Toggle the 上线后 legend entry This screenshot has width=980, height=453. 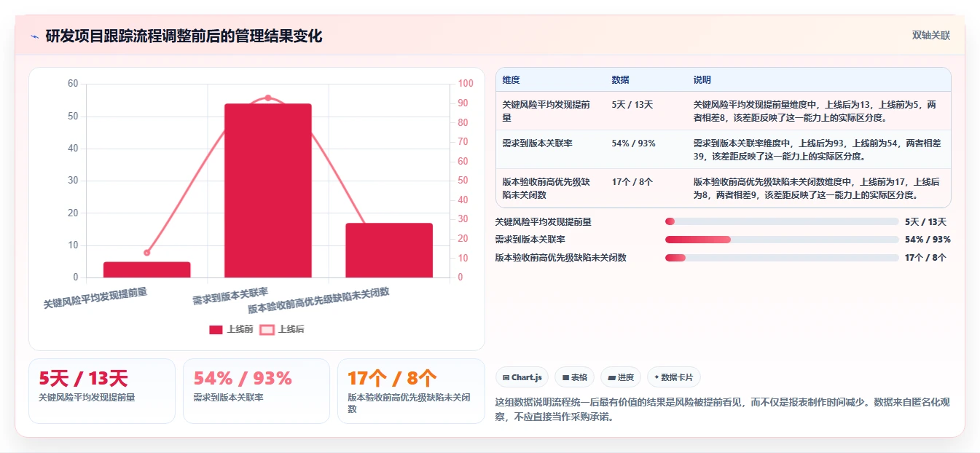[x=282, y=329]
